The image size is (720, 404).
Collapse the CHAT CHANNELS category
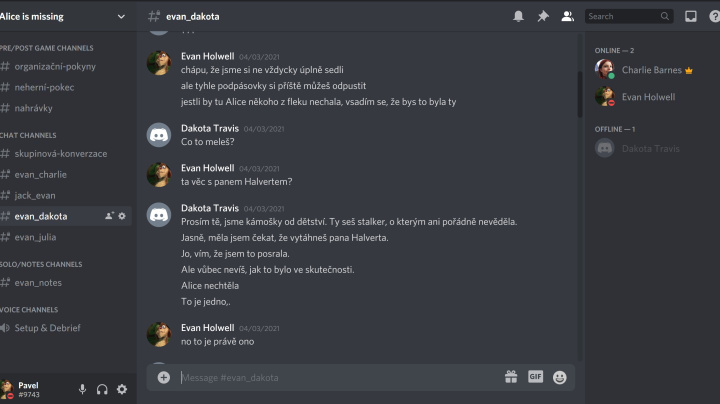(28, 135)
